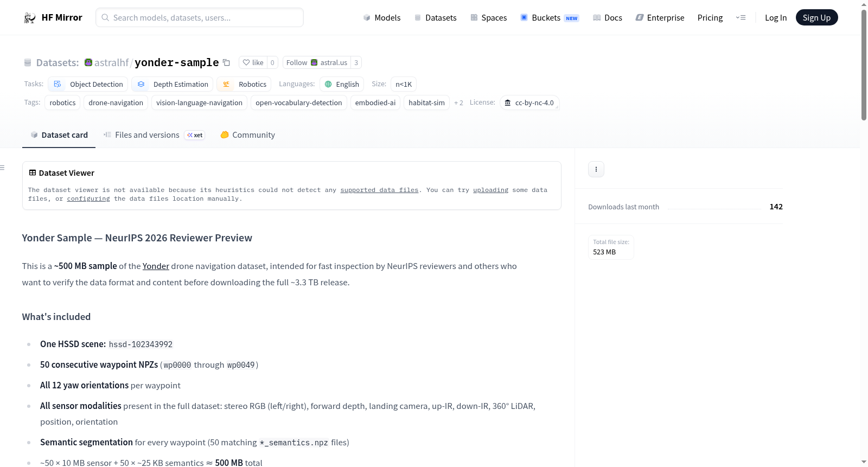Filter by Depth Estimation task tag
Screen dimensions: 868x467
[172, 84]
